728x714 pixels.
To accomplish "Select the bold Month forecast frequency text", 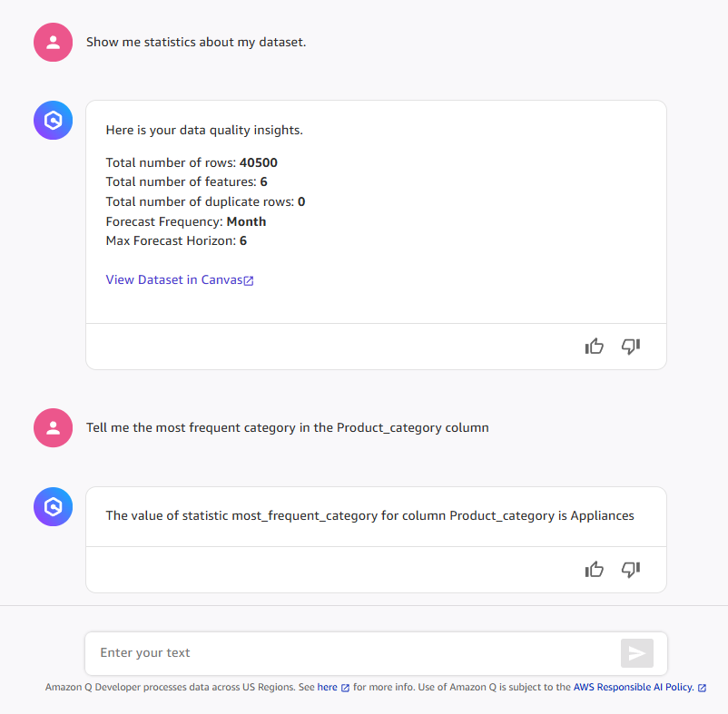I will (245, 221).
